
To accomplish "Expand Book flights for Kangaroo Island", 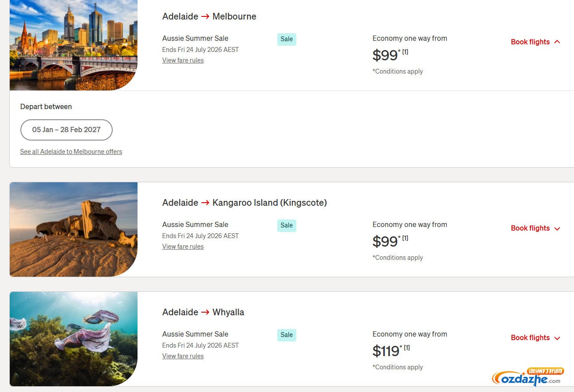I will coord(535,228).
